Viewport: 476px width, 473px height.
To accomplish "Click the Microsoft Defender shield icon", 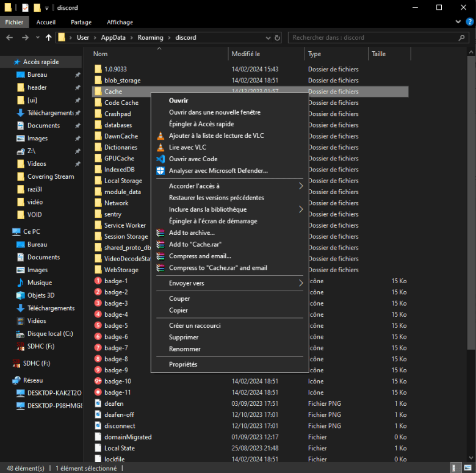I will pyautogui.click(x=160, y=170).
